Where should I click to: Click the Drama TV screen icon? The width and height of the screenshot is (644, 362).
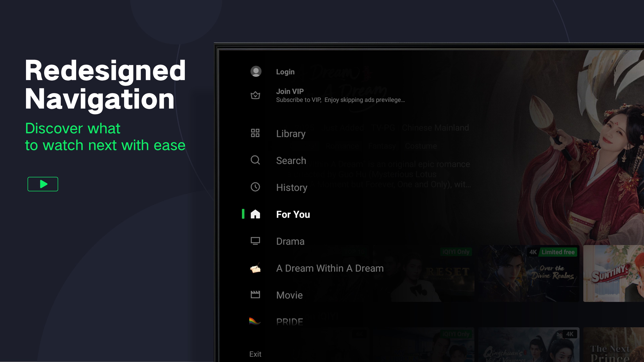[255, 241]
